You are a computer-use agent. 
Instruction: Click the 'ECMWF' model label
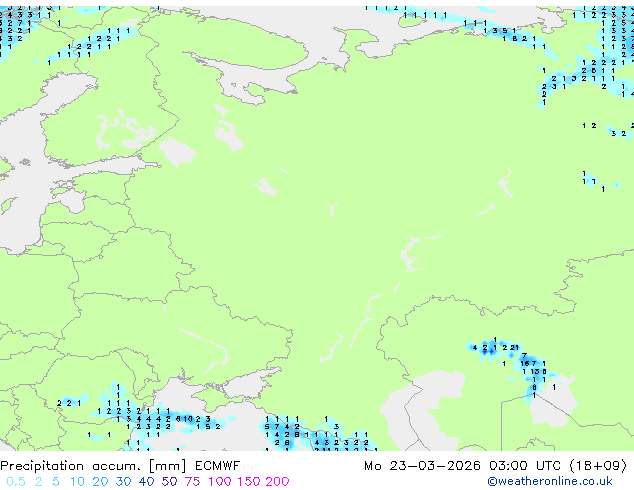218,466
